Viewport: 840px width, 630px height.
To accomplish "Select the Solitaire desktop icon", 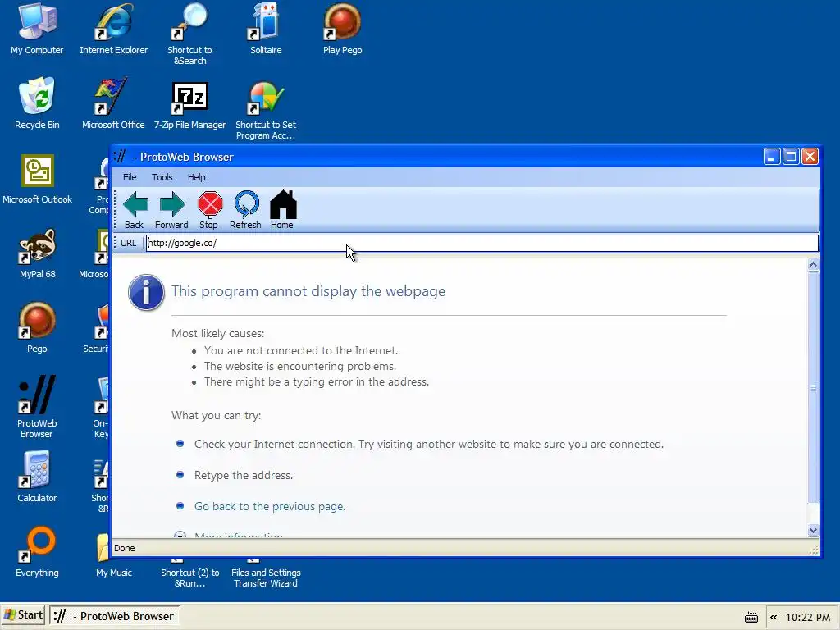I will click(x=266, y=30).
